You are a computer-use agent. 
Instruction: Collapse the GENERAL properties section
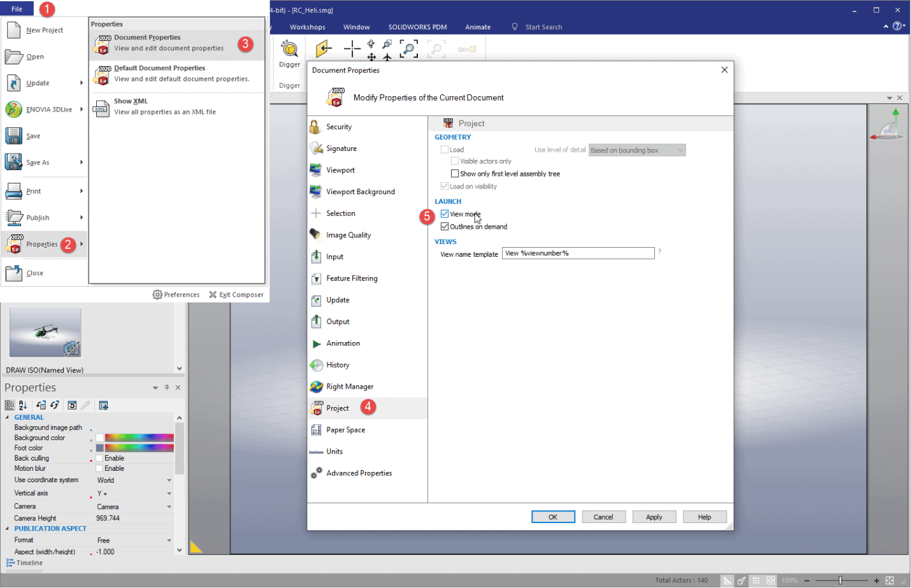8,418
